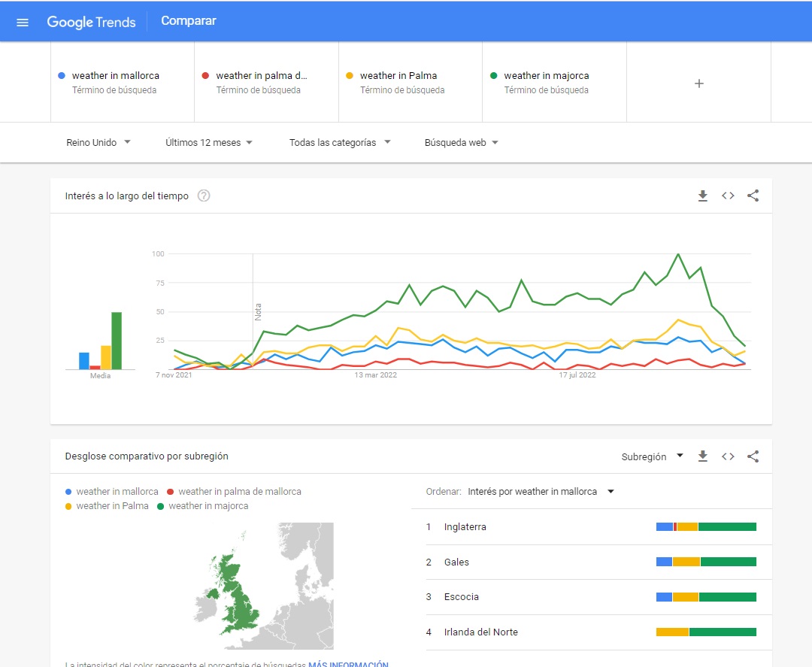Open the Subregión resolution dropdown
The image size is (812, 667).
(653, 456)
